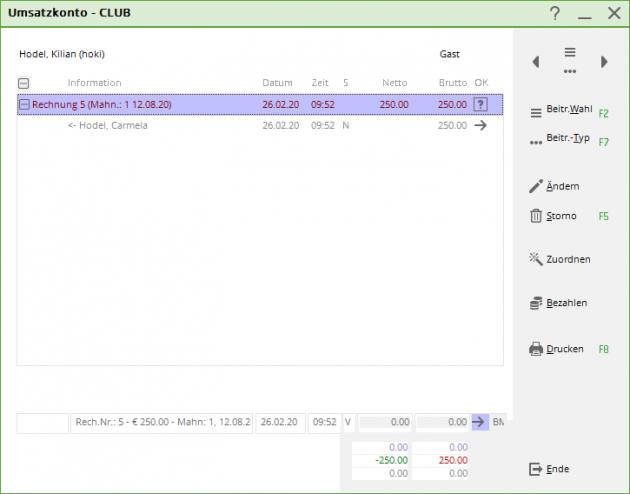Click the bottom date field 26.02.20
Screen dimensions: 630x494
click(280, 423)
